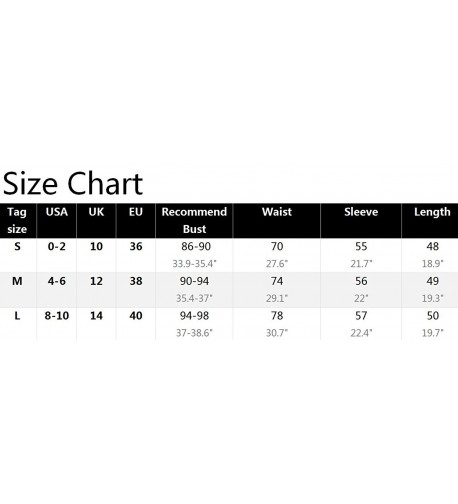The width and height of the screenshot is (458, 504).
Task: Select the sleeve value 57
Action: (361, 316)
